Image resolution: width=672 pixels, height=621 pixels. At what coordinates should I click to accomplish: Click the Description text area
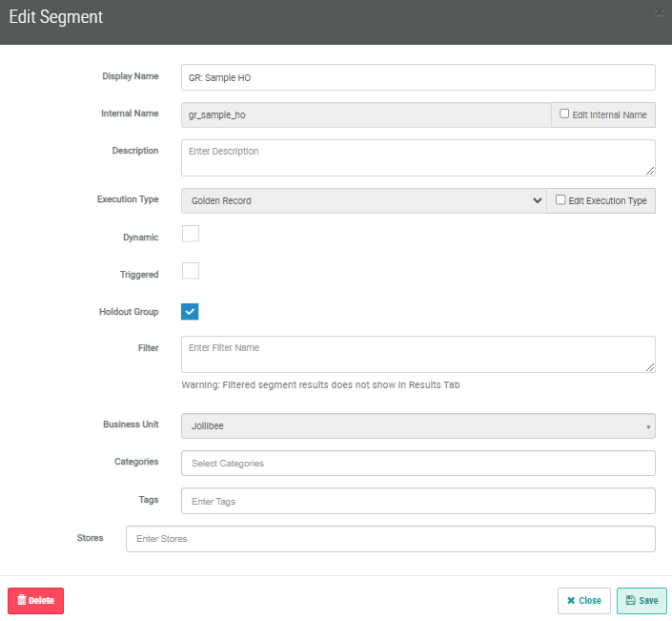[417, 157]
